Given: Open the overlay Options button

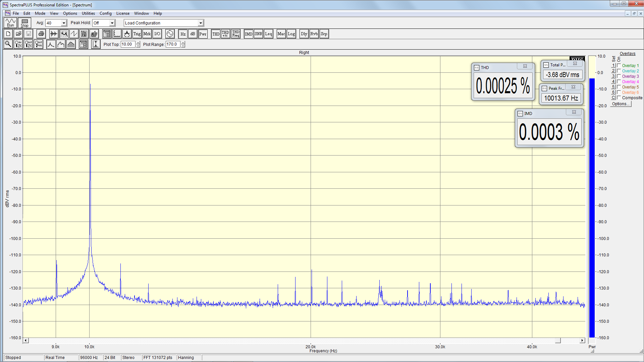Looking at the screenshot, I should point(621,104).
